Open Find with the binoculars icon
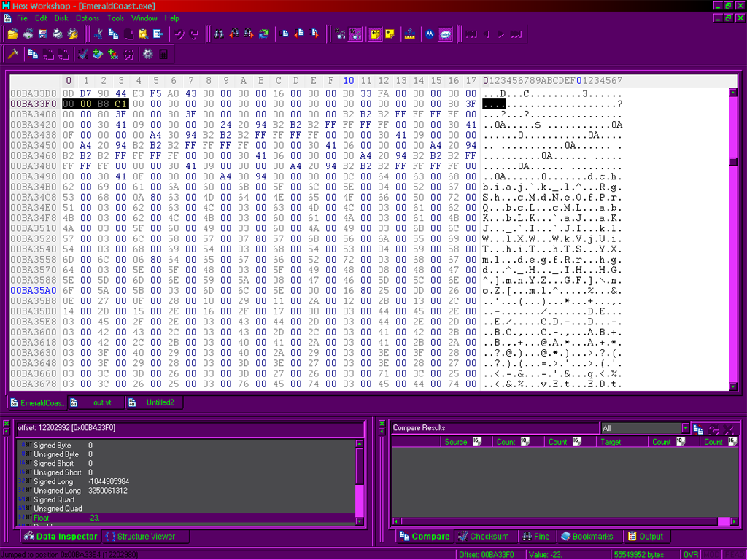The width and height of the screenshot is (747, 560). (x=219, y=34)
